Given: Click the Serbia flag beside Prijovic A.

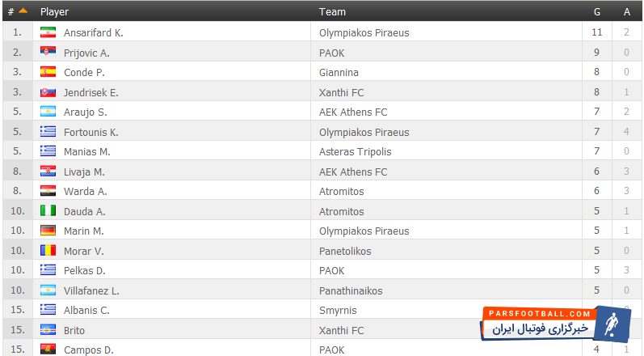Looking at the screenshot, I should [48, 53].
